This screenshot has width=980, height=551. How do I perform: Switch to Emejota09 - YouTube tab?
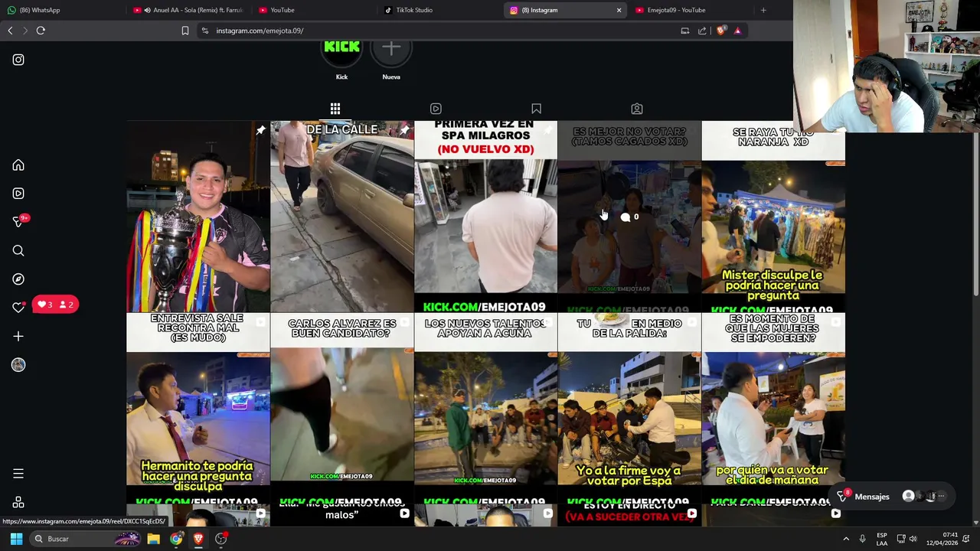[x=691, y=10]
